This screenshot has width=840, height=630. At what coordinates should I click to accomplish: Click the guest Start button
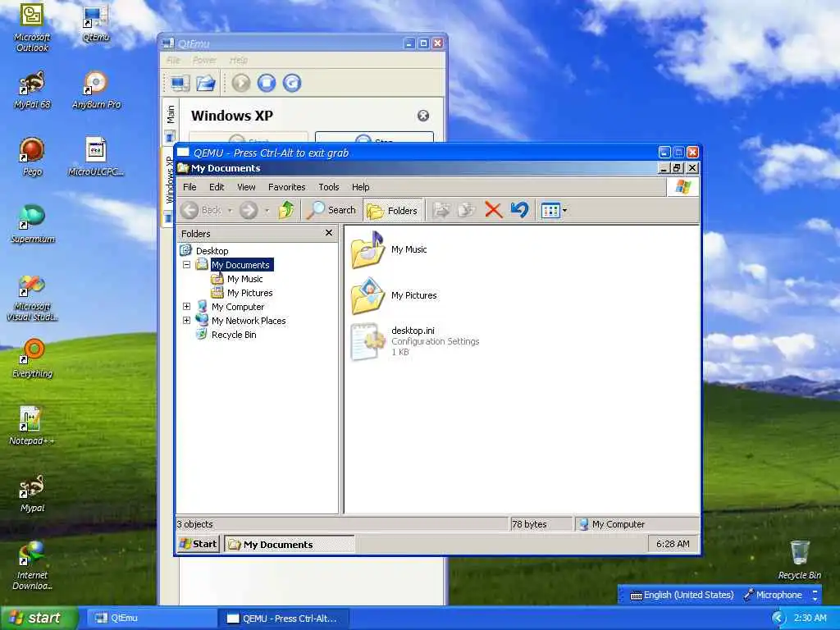199,544
